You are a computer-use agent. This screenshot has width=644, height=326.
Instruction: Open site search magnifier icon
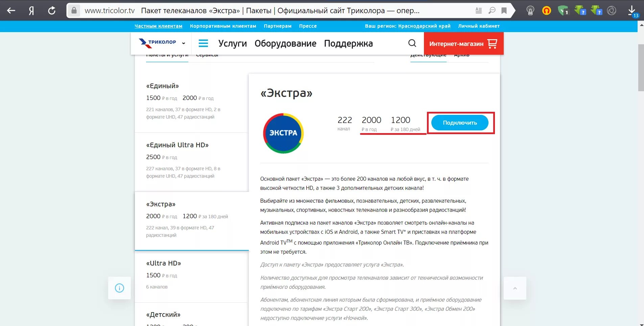point(412,43)
